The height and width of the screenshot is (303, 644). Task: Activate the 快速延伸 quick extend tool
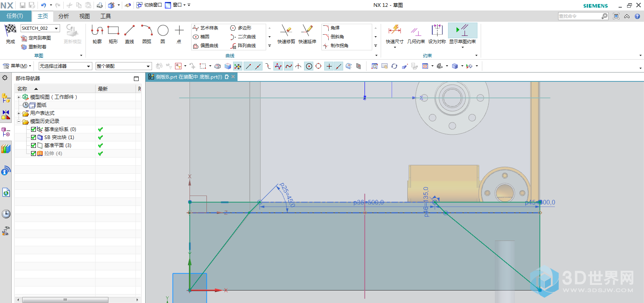(x=307, y=34)
